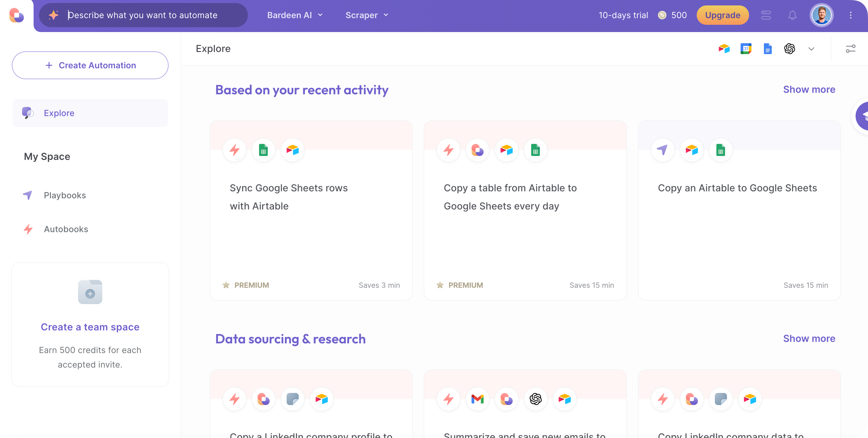
Task: Click the Airtable filter icon in Explore header
Action: pos(724,49)
